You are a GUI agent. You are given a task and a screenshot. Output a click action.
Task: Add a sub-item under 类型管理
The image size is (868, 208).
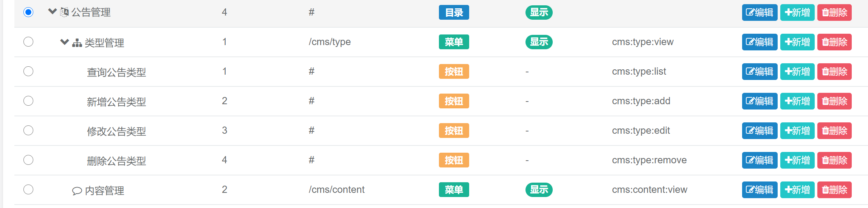click(x=797, y=42)
